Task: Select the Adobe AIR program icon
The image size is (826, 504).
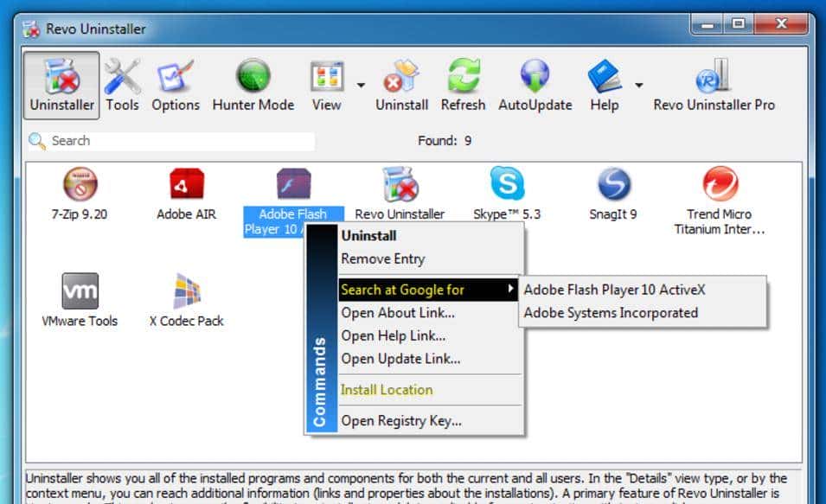Action: pos(187,184)
